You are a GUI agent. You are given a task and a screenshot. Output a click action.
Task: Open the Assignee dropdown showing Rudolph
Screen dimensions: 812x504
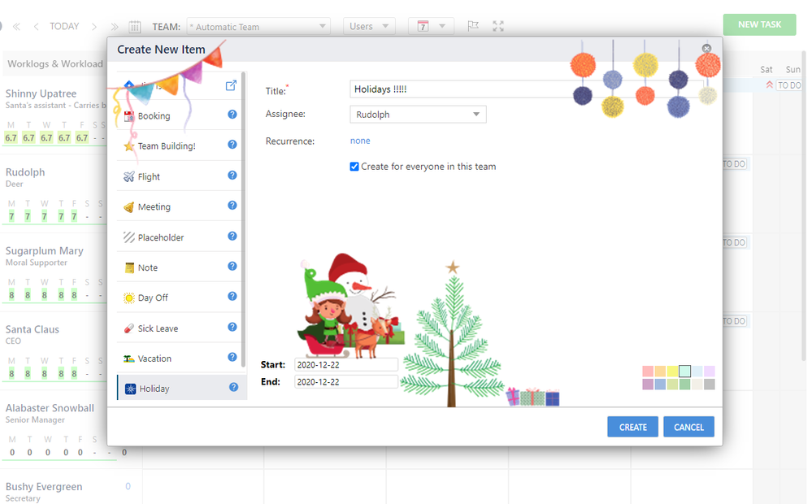click(418, 115)
